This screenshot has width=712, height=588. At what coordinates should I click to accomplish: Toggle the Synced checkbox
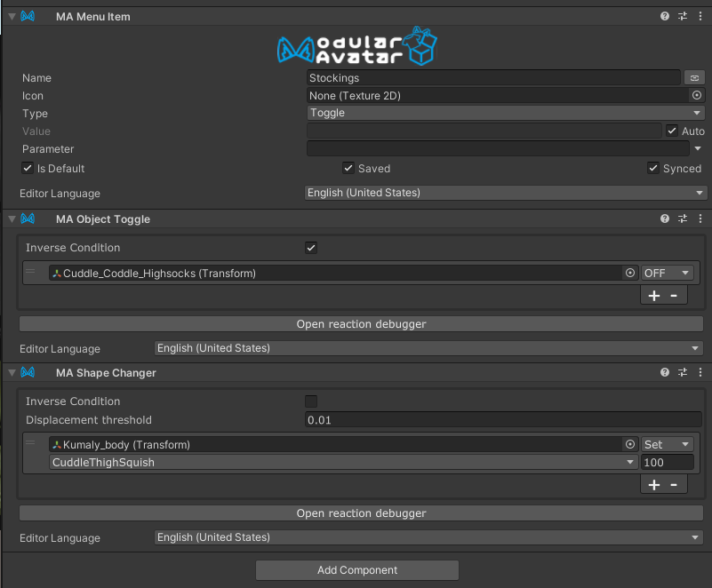653,168
